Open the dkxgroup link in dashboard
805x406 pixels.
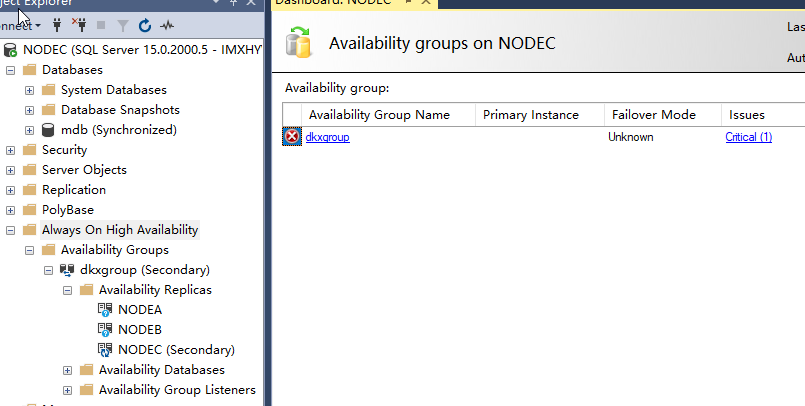tap(328, 137)
